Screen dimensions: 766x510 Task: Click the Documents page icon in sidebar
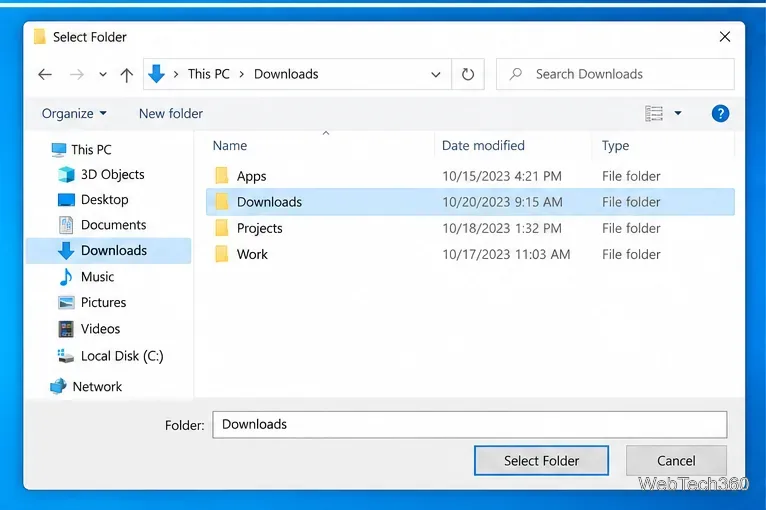point(66,225)
